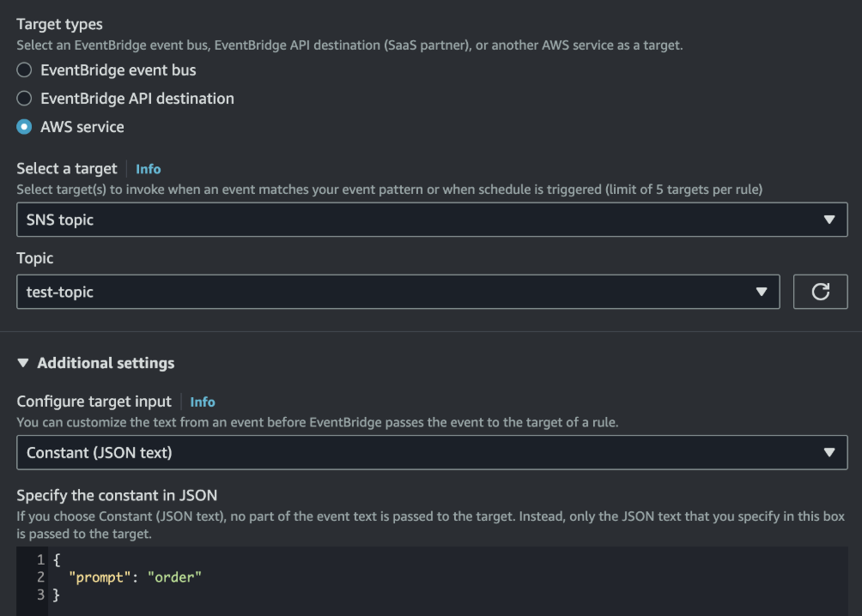Click the refresh button beside Topic
The width and height of the screenshot is (862, 616).
click(820, 292)
